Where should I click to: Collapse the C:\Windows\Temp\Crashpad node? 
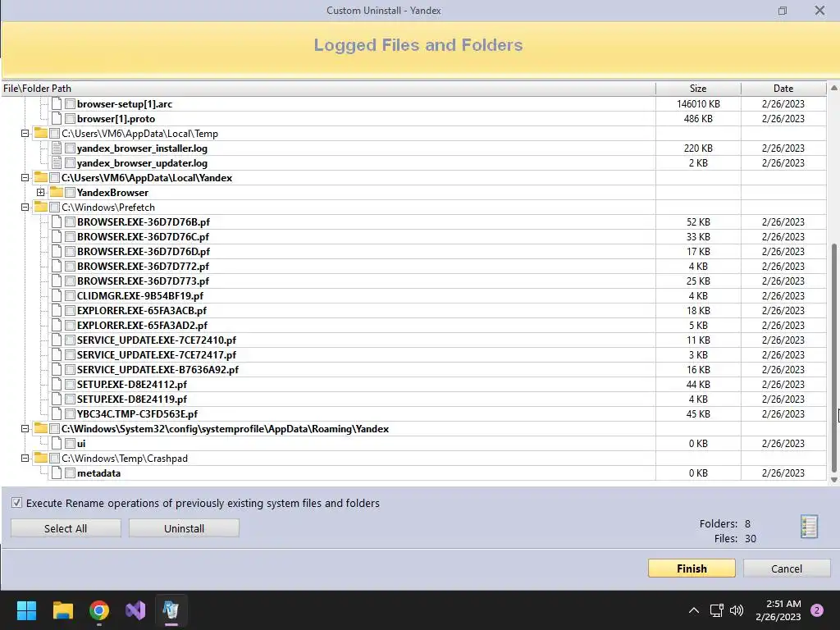pyautogui.click(x=25, y=458)
